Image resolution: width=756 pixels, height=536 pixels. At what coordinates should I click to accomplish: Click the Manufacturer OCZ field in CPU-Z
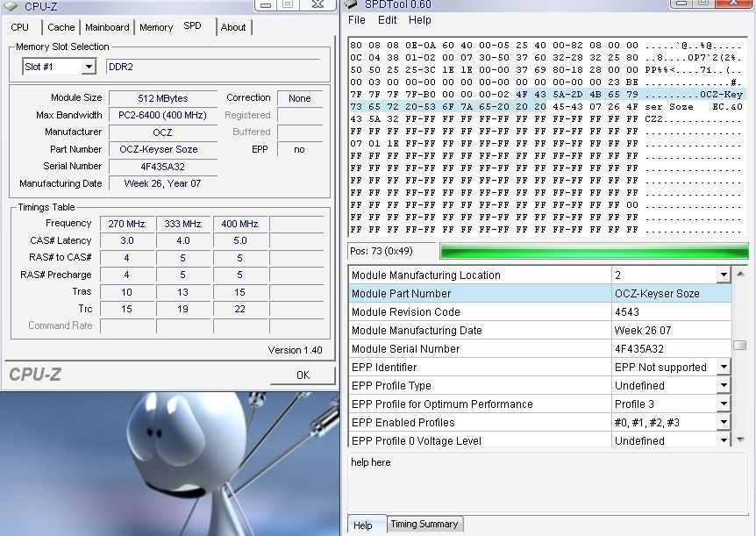click(163, 132)
